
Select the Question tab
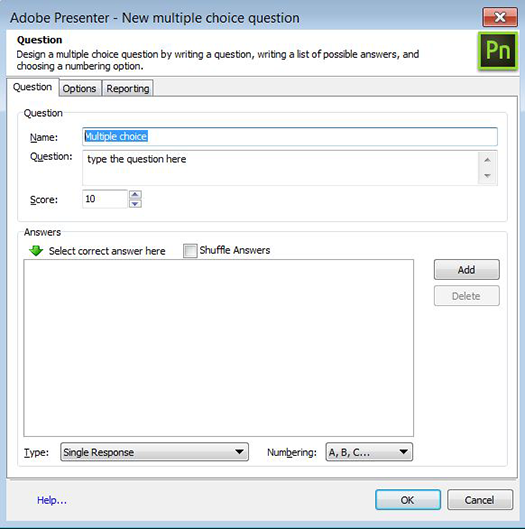coord(32,87)
